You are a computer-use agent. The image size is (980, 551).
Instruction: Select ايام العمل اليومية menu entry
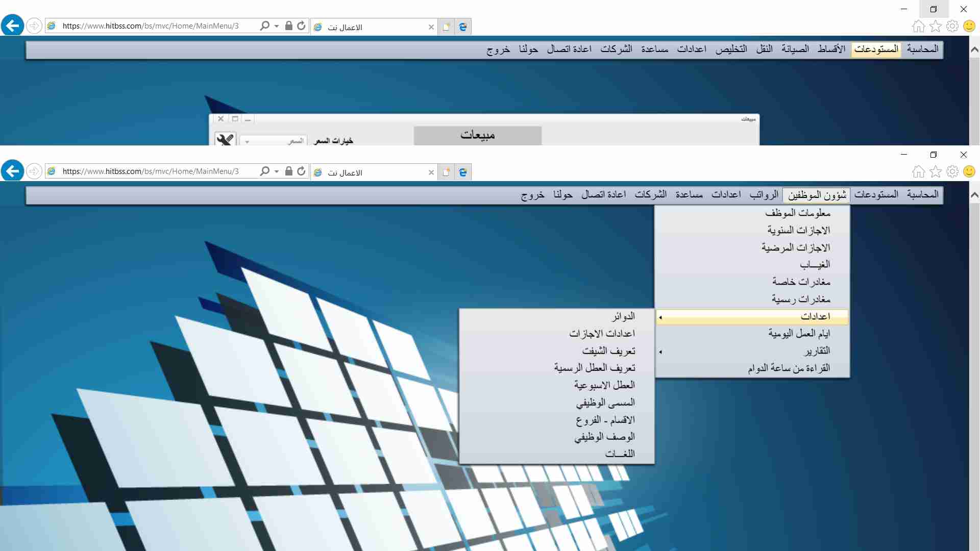(x=752, y=334)
